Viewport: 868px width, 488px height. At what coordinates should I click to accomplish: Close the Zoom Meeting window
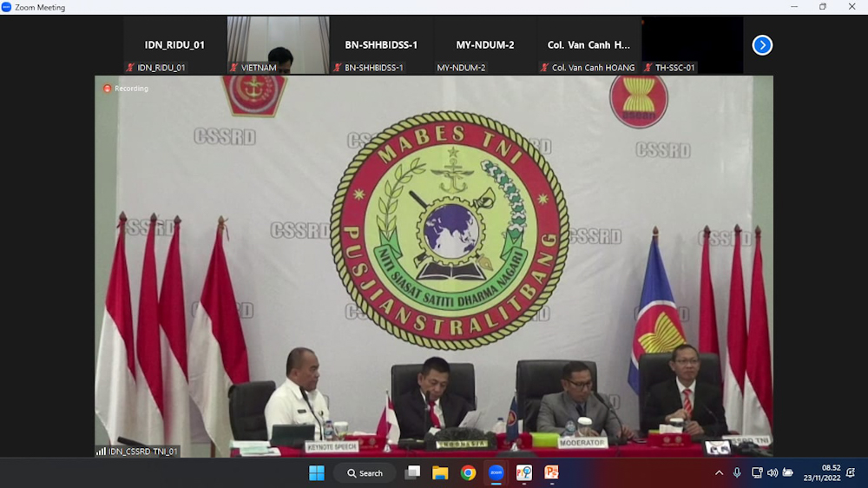pyautogui.click(x=852, y=7)
